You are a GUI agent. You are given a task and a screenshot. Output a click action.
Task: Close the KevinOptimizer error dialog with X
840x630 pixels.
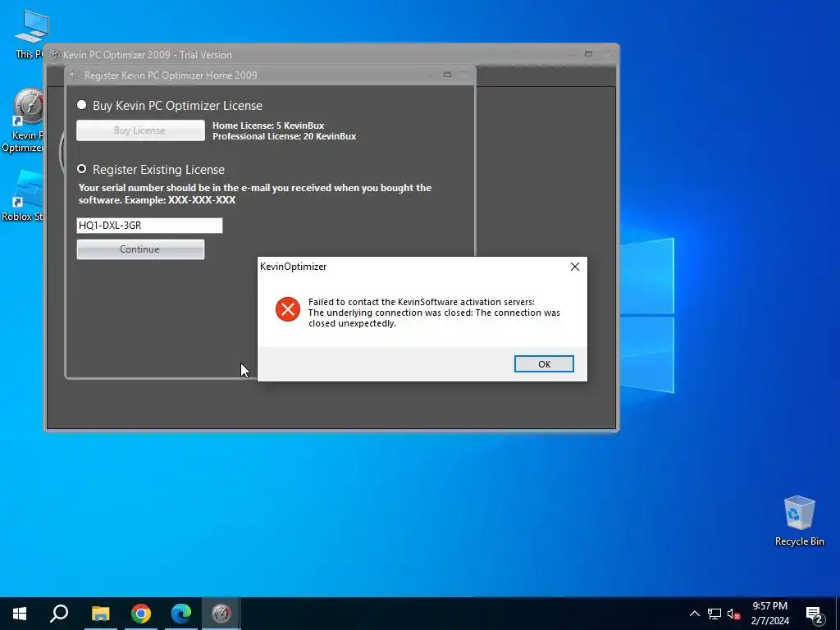(575, 267)
